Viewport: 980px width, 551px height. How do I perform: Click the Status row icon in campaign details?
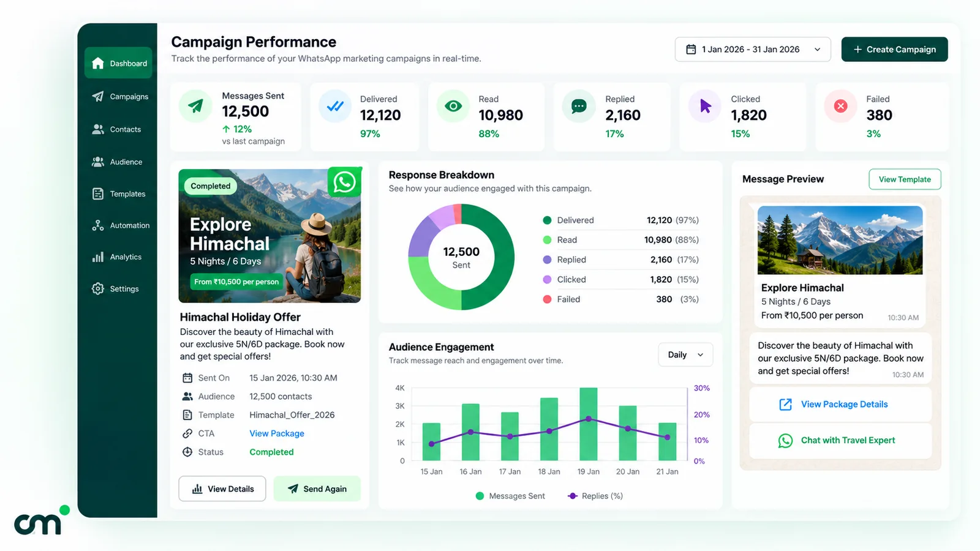[x=187, y=452]
